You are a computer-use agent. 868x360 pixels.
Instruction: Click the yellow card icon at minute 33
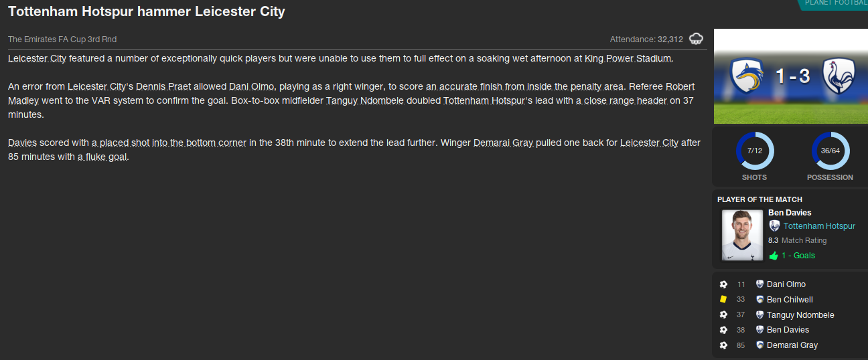[x=723, y=300]
